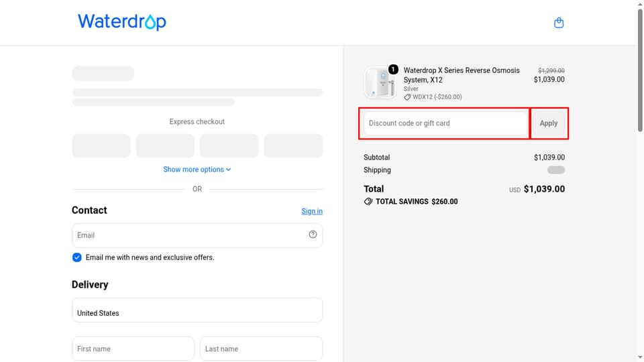Open the United States country dropdown

click(x=197, y=310)
